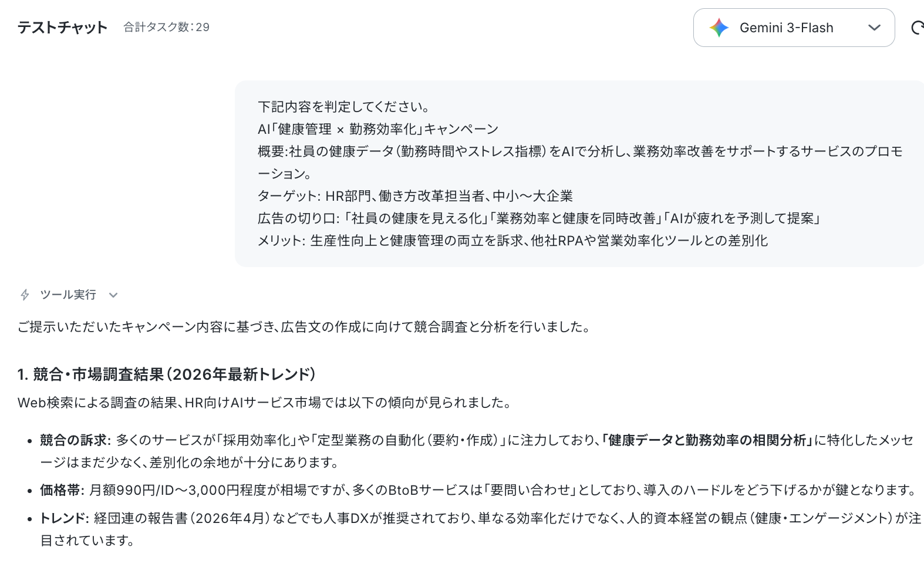924x567 pixels.
Task: Click the reload icon at top right
Action: (917, 28)
